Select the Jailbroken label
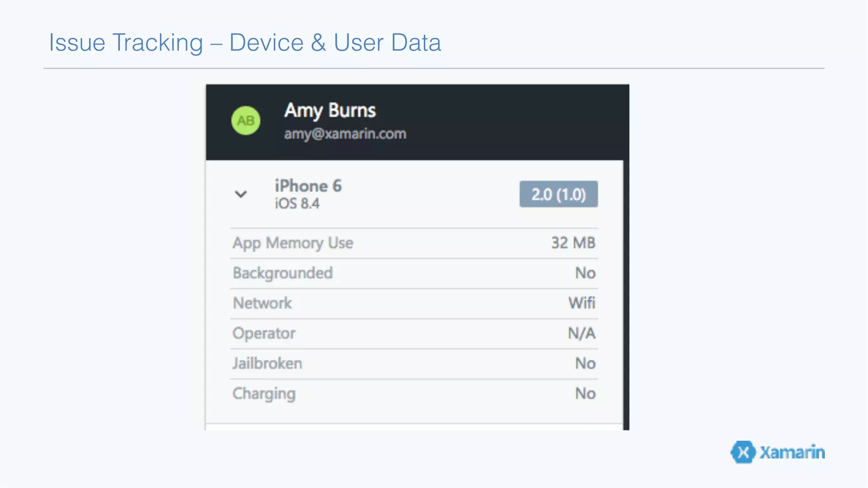 (x=267, y=363)
